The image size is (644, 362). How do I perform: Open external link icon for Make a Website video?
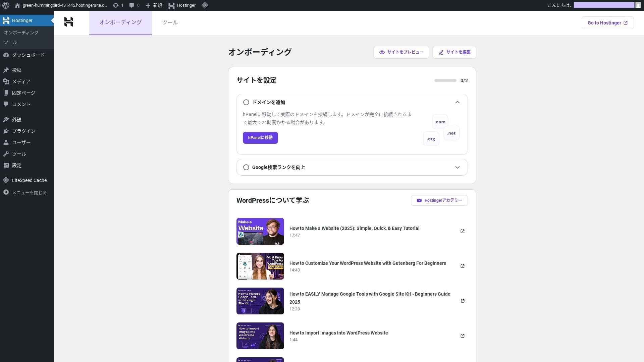pyautogui.click(x=463, y=231)
